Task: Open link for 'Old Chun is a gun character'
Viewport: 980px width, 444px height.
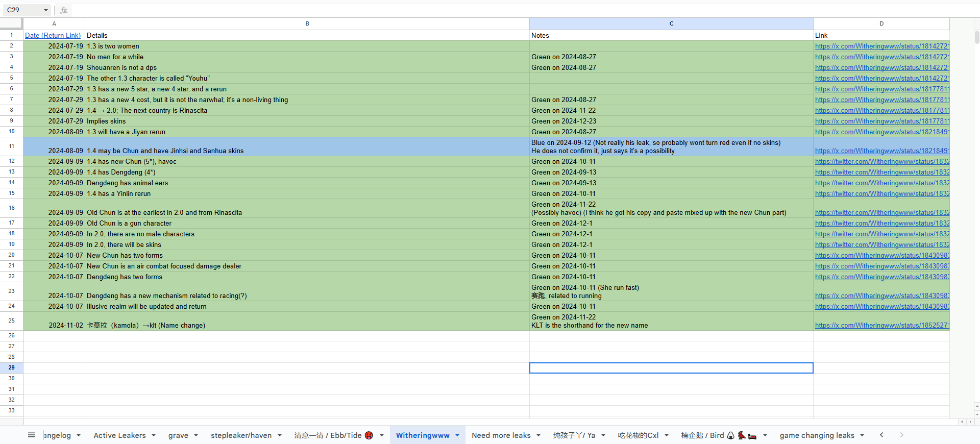Action: point(882,224)
